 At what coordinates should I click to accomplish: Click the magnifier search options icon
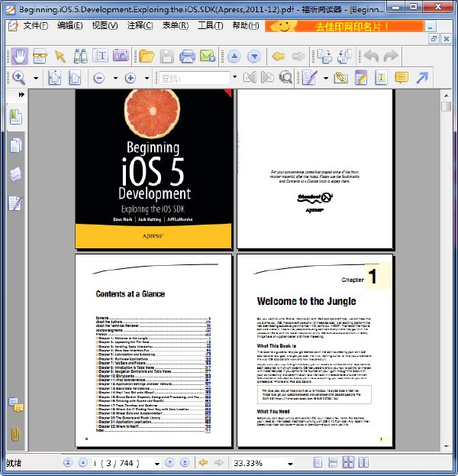coord(285,78)
